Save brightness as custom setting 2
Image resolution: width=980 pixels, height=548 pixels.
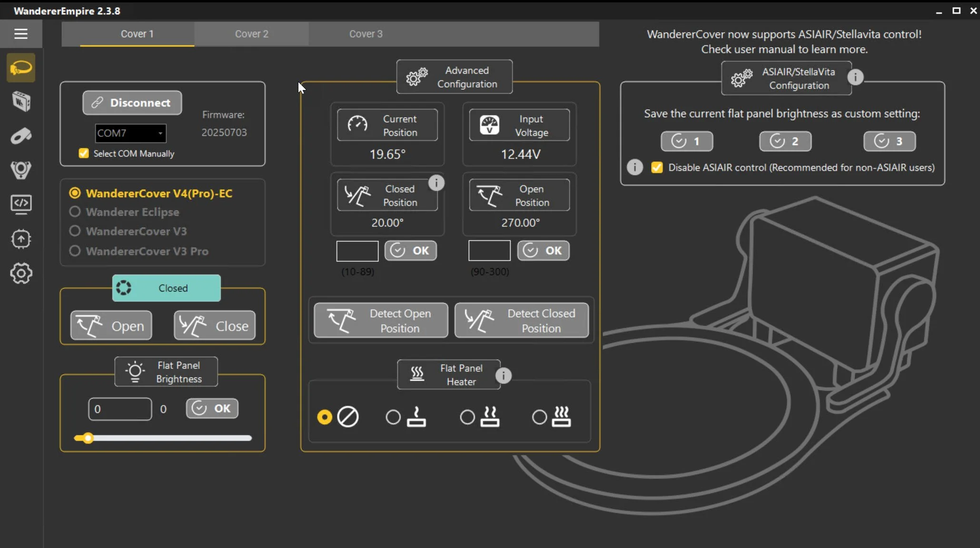(785, 141)
